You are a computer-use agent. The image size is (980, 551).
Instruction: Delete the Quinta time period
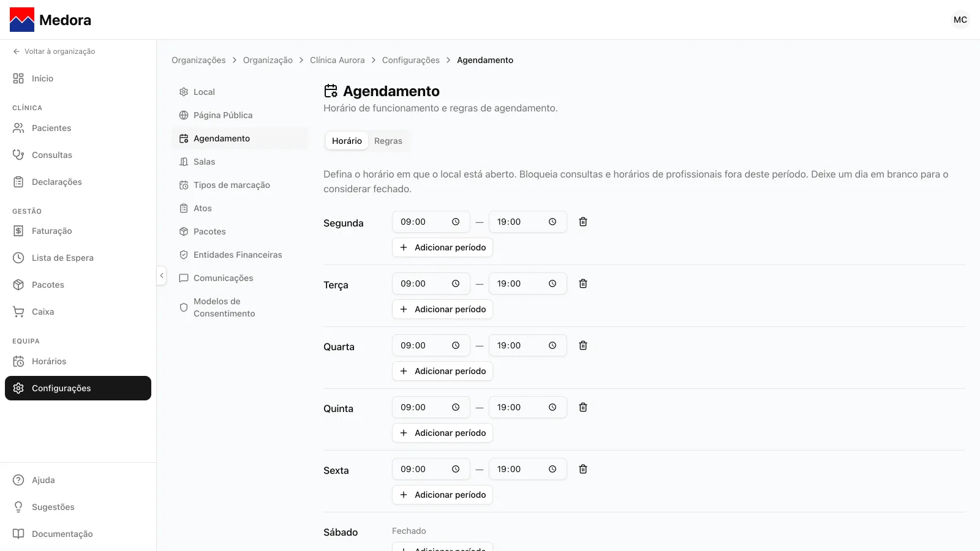(583, 407)
